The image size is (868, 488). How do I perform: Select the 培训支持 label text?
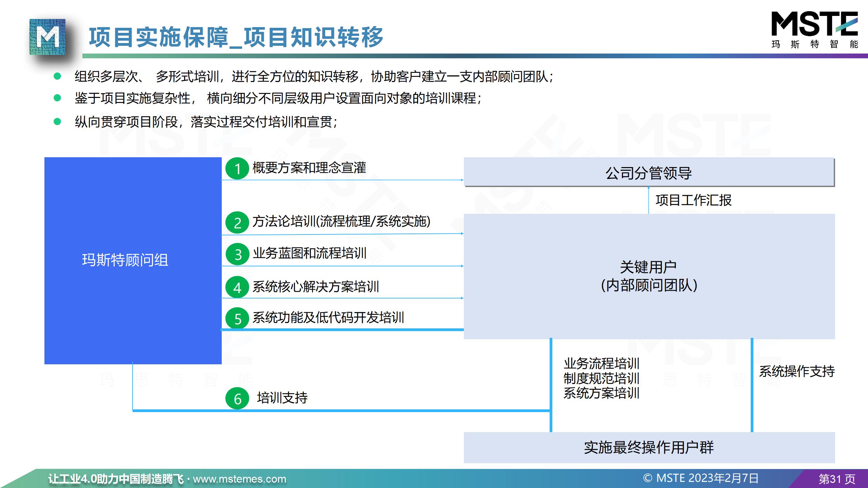click(x=282, y=398)
